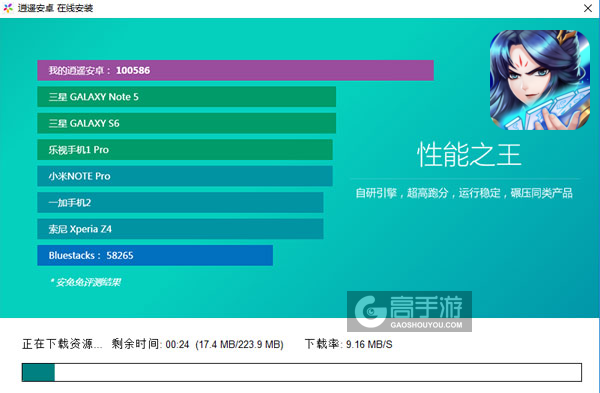Close the 逍遥安卓 online installer window

(588, 8)
